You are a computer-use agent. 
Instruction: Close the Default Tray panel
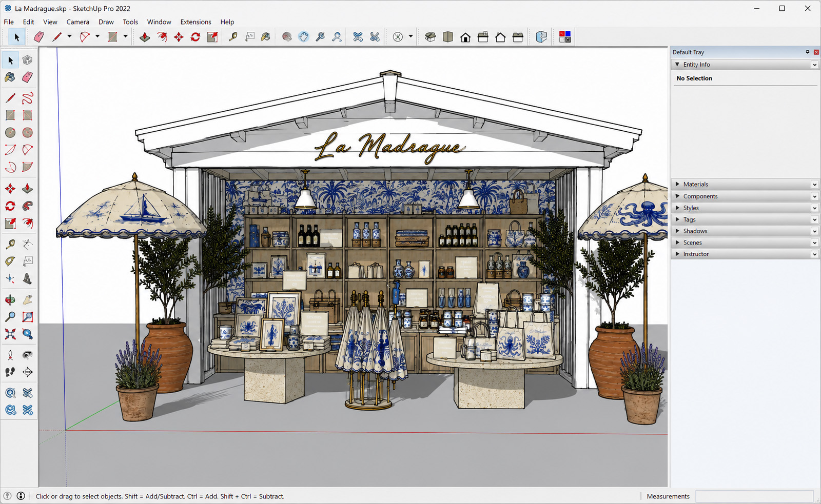(x=816, y=52)
